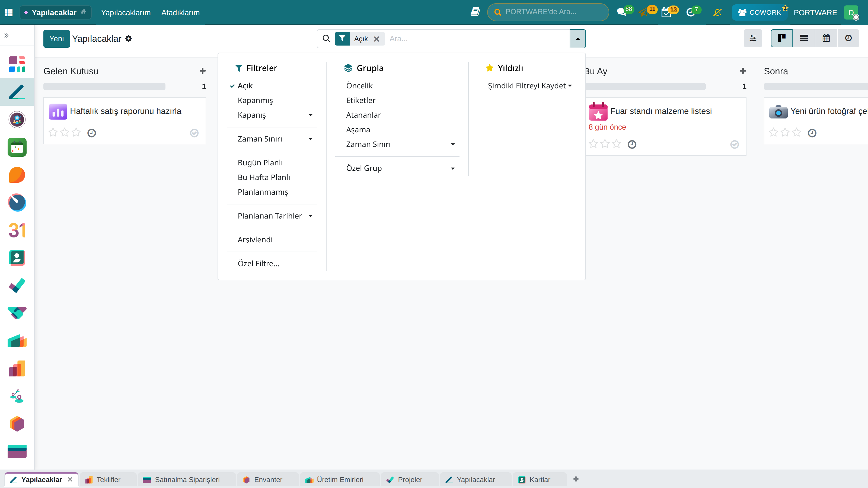Open the 31 calendar app in sidebar

pyautogui.click(x=17, y=230)
